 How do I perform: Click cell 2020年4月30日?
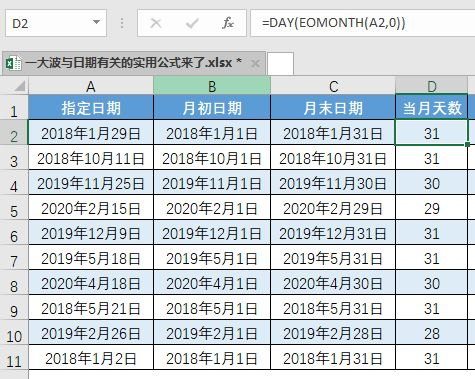coord(333,283)
